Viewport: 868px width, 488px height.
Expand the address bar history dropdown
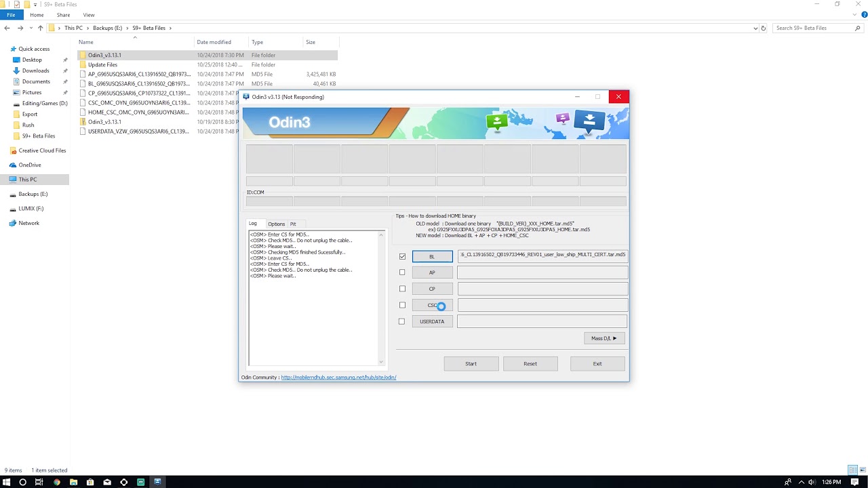click(755, 28)
